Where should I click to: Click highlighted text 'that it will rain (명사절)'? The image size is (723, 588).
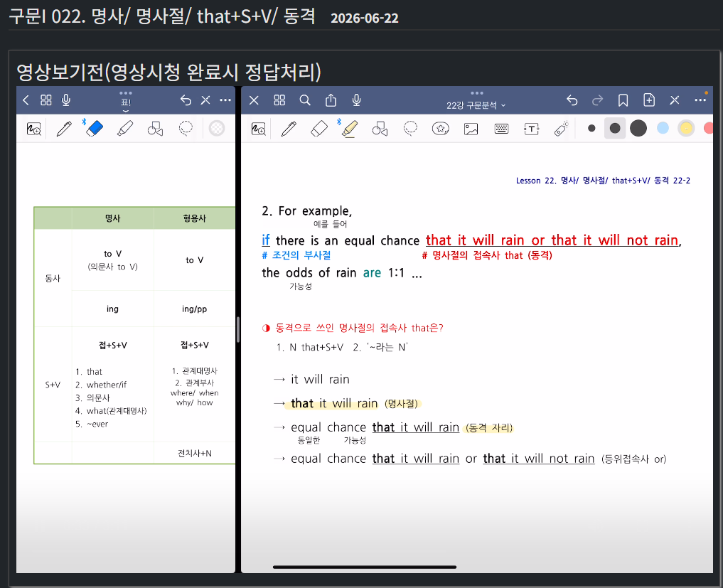point(353,404)
